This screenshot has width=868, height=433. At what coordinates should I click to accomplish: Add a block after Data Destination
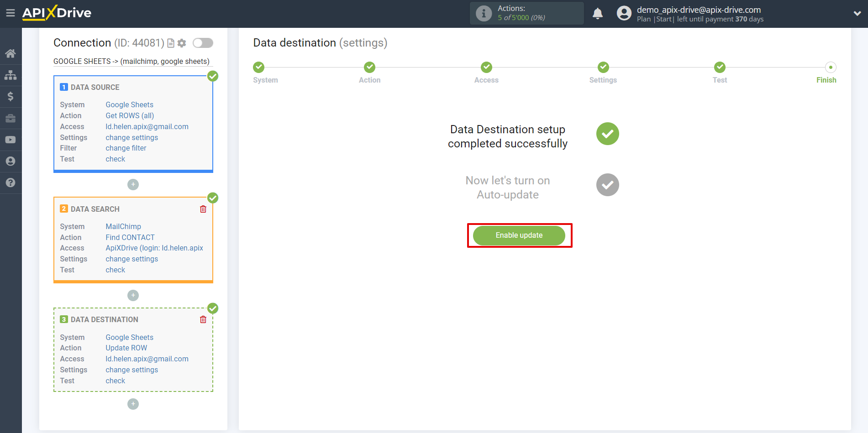133,404
